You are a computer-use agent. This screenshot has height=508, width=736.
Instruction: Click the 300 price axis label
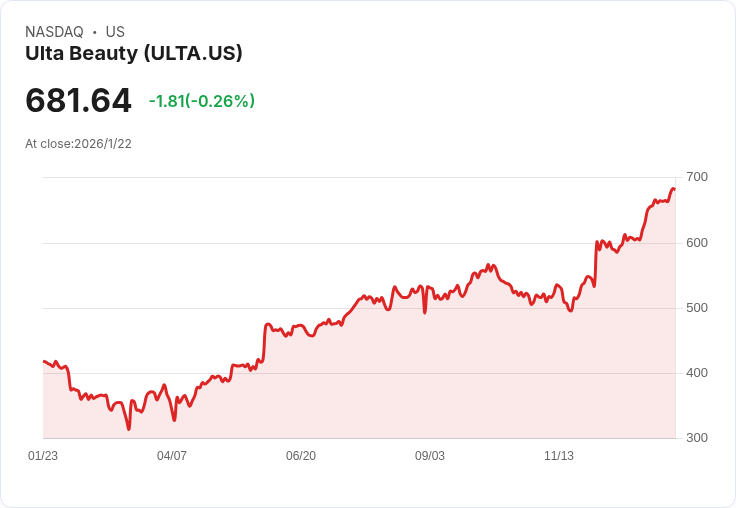(x=697, y=438)
